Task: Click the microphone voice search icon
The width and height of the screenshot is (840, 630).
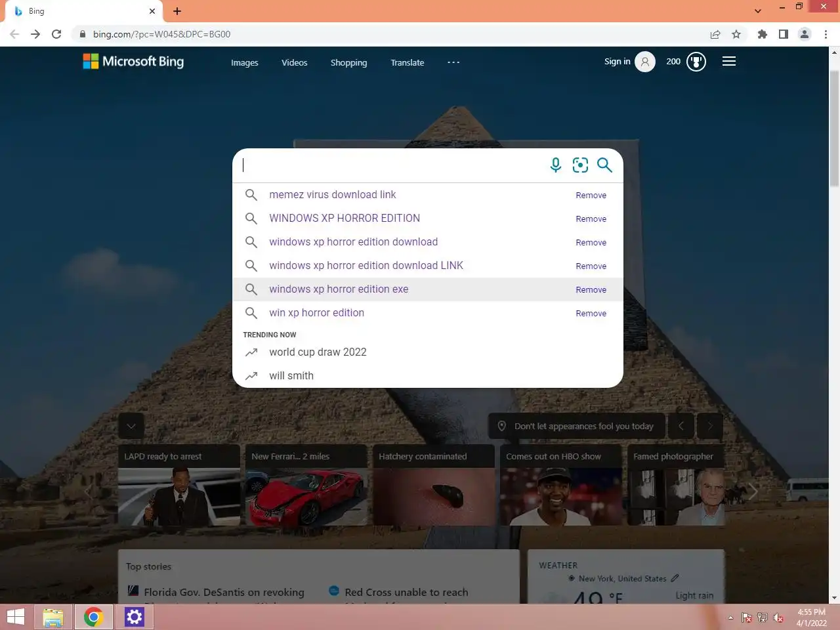Action: coord(555,165)
